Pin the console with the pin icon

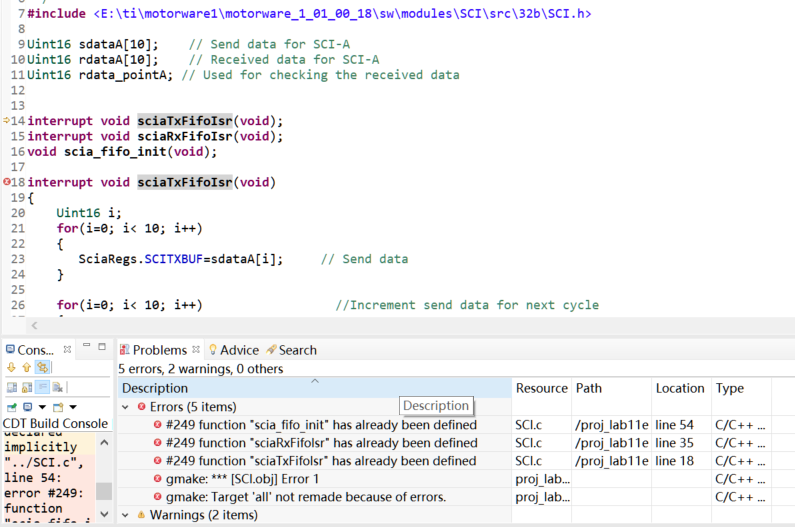click(x=12, y=407)
